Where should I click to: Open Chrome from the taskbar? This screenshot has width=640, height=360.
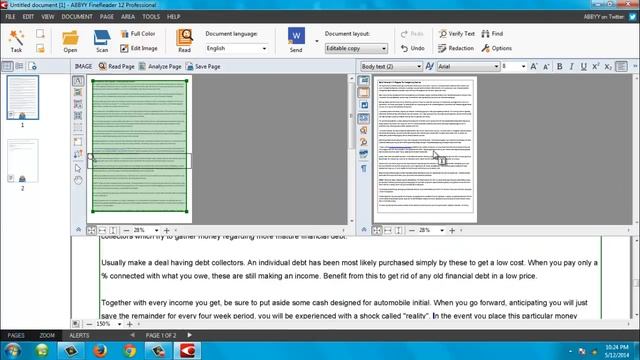point(130,351)
